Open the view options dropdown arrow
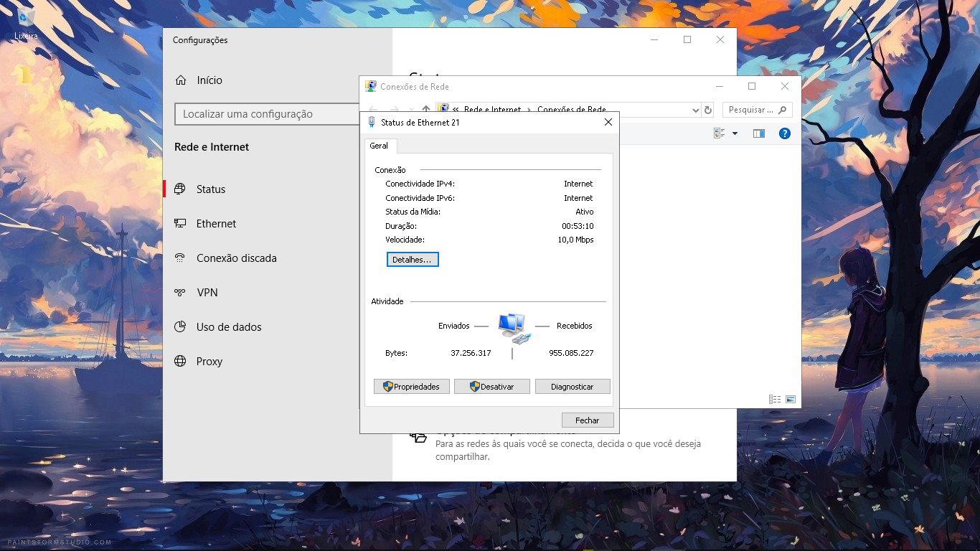This screenshot has height=551, width=980. coord(735,133)
